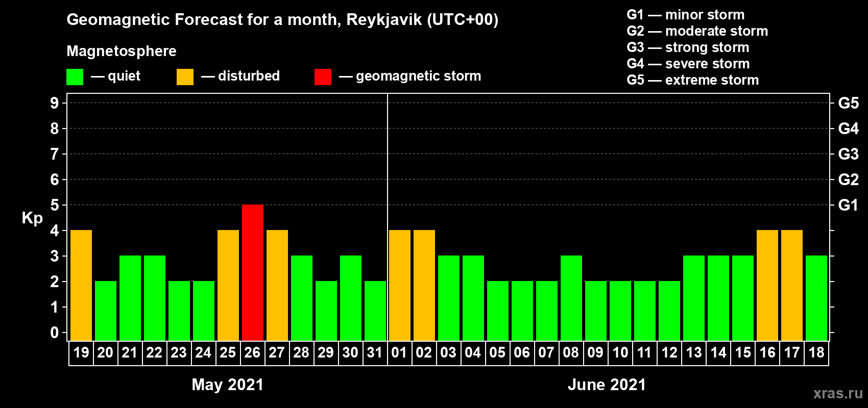The height and width of the screenshot is (408, 868).
Task: Select the red bar for May 26
Action: click(253, 272)
